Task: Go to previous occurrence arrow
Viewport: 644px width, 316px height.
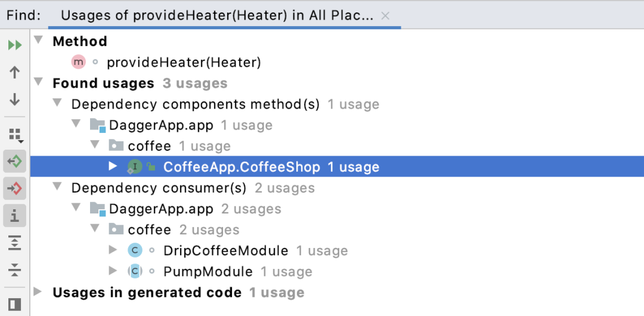Action: point(15,72)
